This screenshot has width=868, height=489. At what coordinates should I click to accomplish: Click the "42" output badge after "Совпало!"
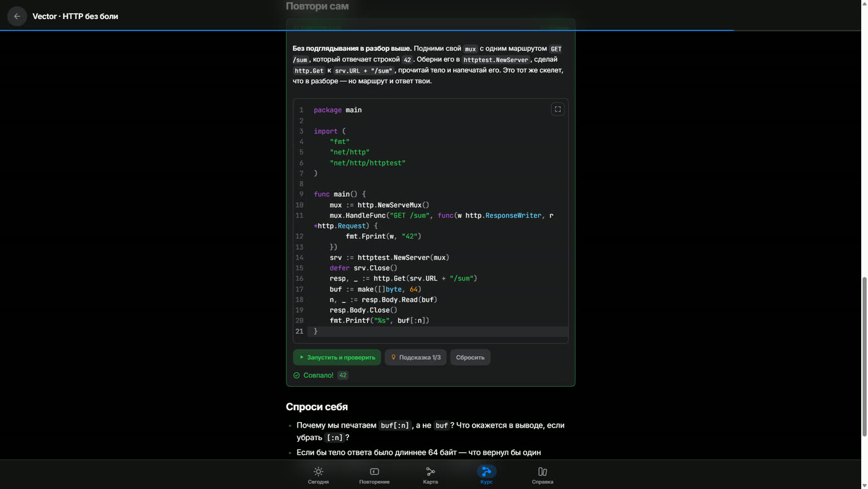tap(343, 375)
